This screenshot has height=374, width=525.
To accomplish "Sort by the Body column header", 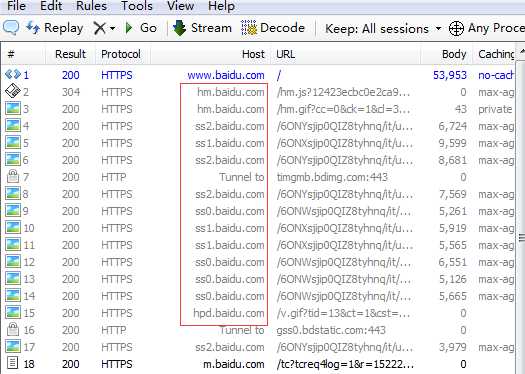I will click(446, 54).
